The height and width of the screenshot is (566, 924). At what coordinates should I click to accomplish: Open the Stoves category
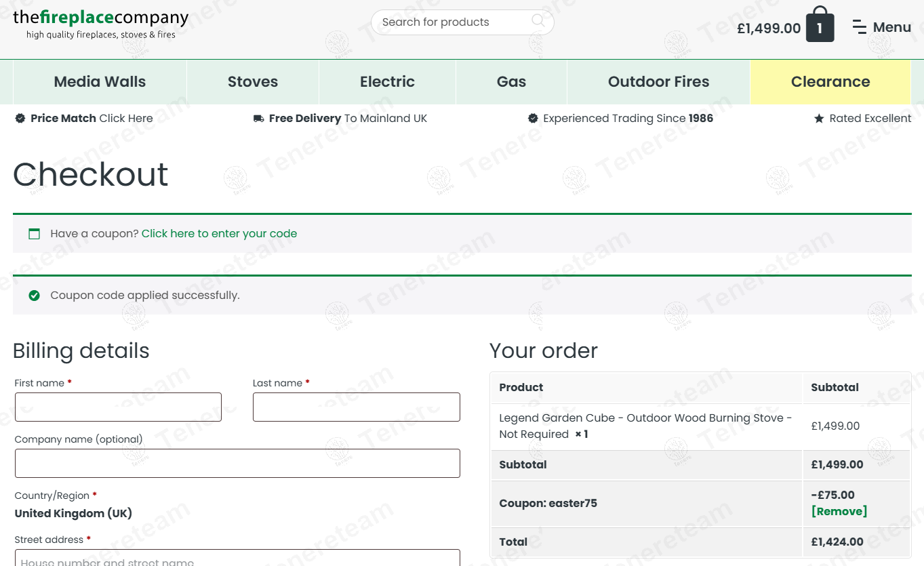tap(252, 82)
